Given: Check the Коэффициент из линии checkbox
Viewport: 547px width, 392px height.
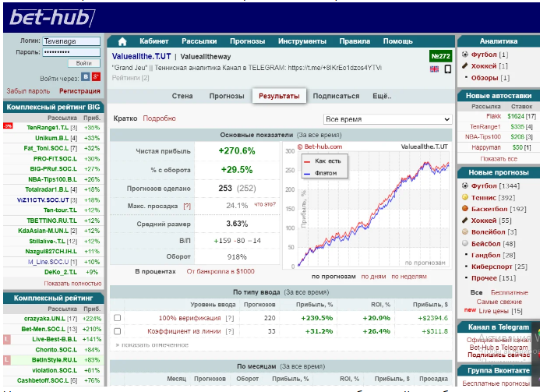Looking at the screenshot, I should [x=117, y=330].
